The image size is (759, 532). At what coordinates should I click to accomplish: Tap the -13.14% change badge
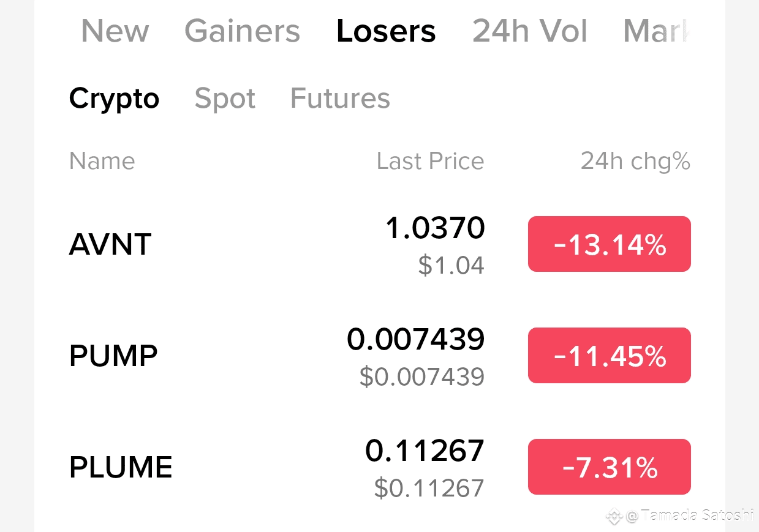610,244
